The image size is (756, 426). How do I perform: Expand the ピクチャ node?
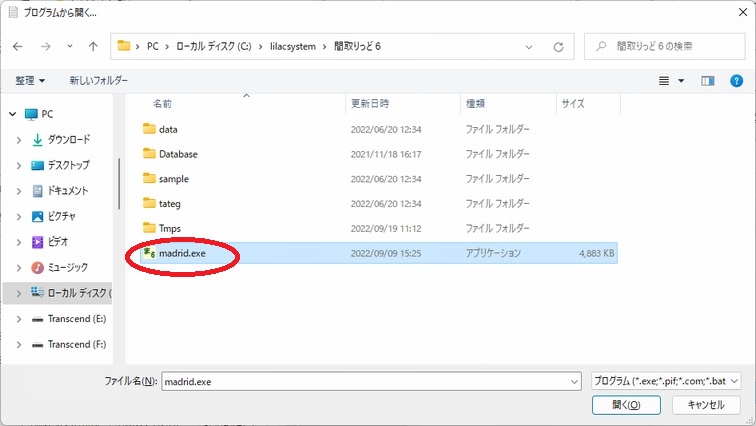19,217
